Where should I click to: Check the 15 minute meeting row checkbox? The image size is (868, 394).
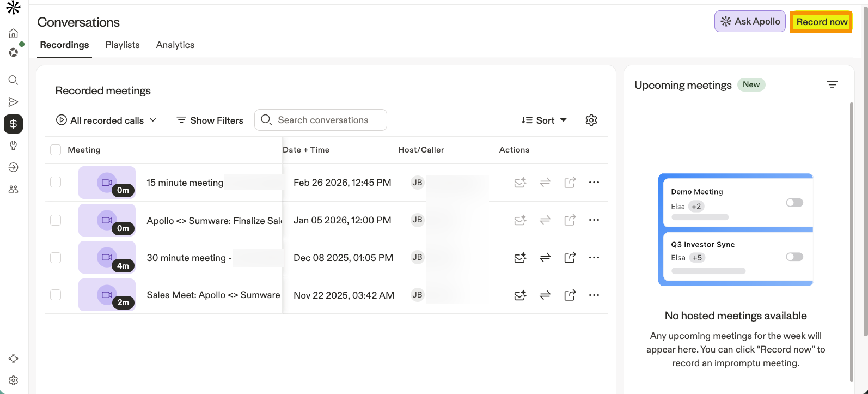click(x=56, y=182)
